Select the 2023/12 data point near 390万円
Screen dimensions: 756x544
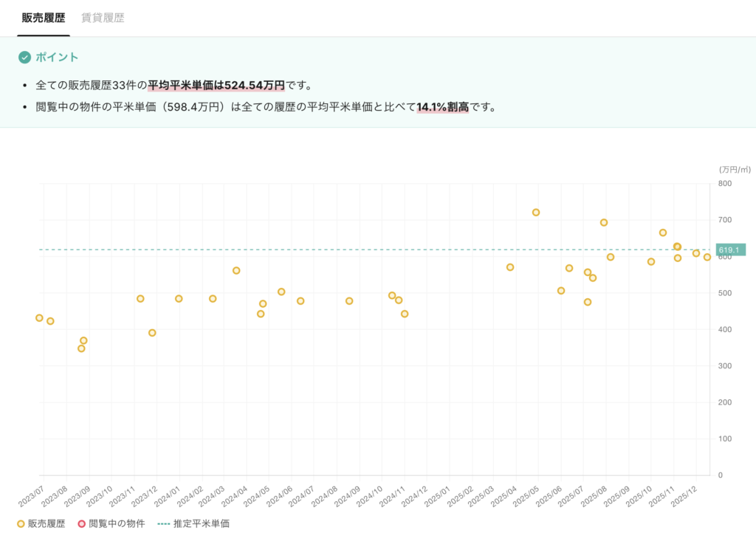tap(152, 333)
